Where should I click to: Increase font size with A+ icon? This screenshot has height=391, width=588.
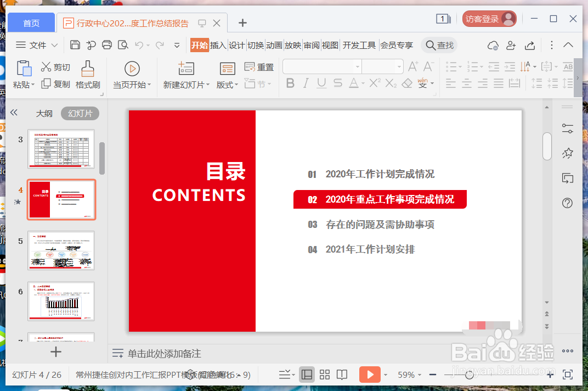[x=413, y=66]
